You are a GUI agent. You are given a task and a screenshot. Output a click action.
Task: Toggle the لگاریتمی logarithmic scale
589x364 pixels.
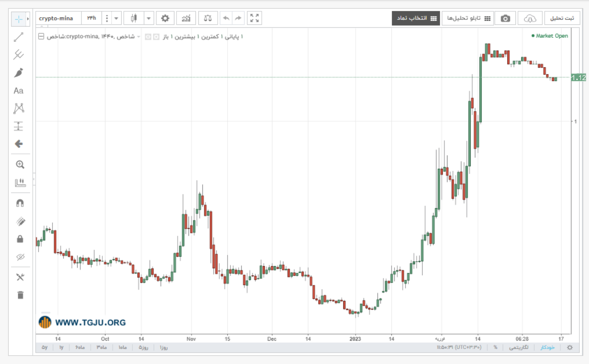click(x=519, y=348)
